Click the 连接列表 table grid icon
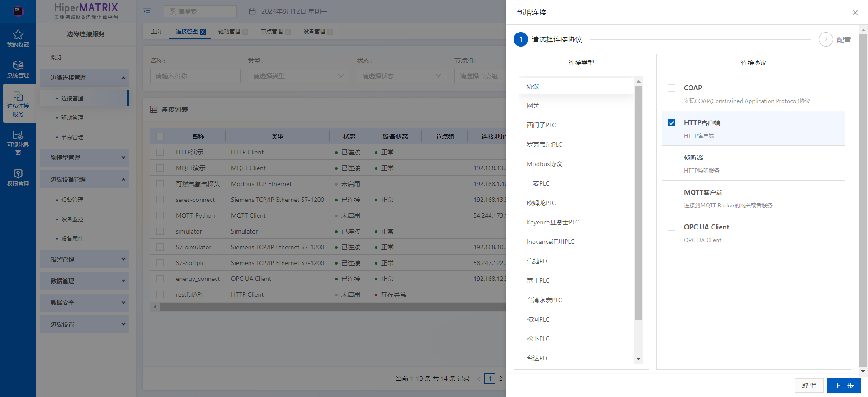 [154, 110]
